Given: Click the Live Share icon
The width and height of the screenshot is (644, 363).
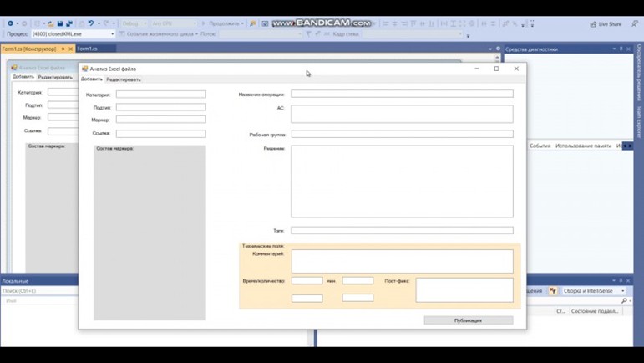Looking at the screenshot, I should (593, 24).
